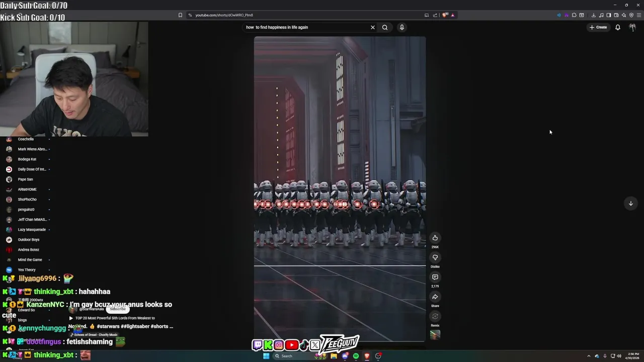Open the Leo AI sparkle icon
This screenshot has width=644, height=362.
[624, 15]
